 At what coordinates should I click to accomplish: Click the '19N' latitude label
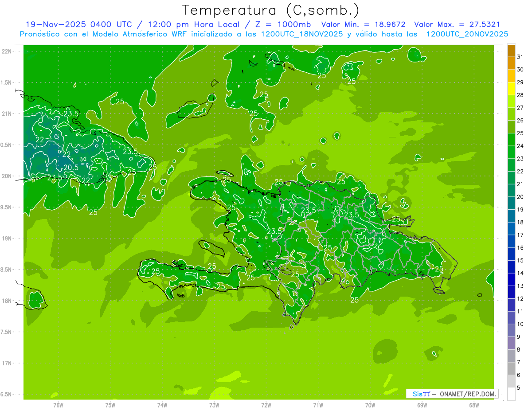point(7,239)
